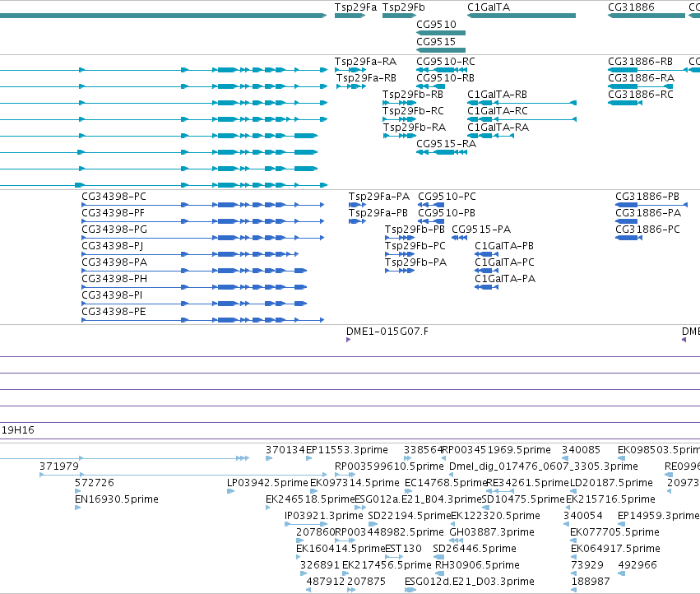Click EST EK077705.5prime

click(614, 532)
